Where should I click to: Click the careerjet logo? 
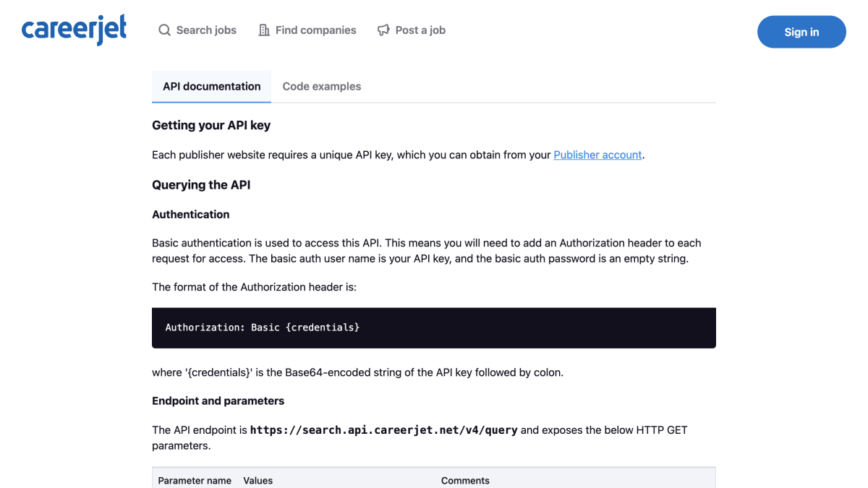point(74,30)
